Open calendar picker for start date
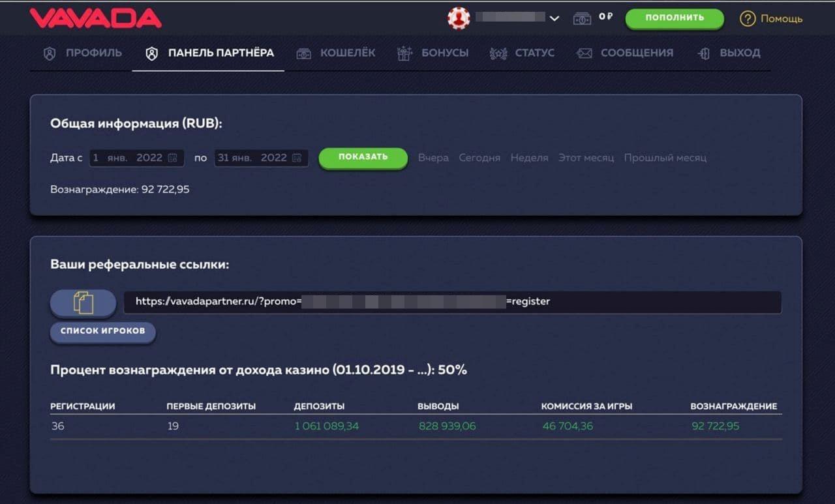835x504 pixels. (173, 158)
